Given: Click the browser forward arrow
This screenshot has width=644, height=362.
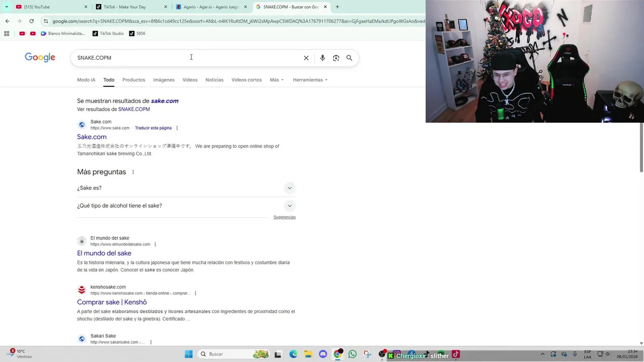Looking at the screenshot, I should [x=19, y=21].
